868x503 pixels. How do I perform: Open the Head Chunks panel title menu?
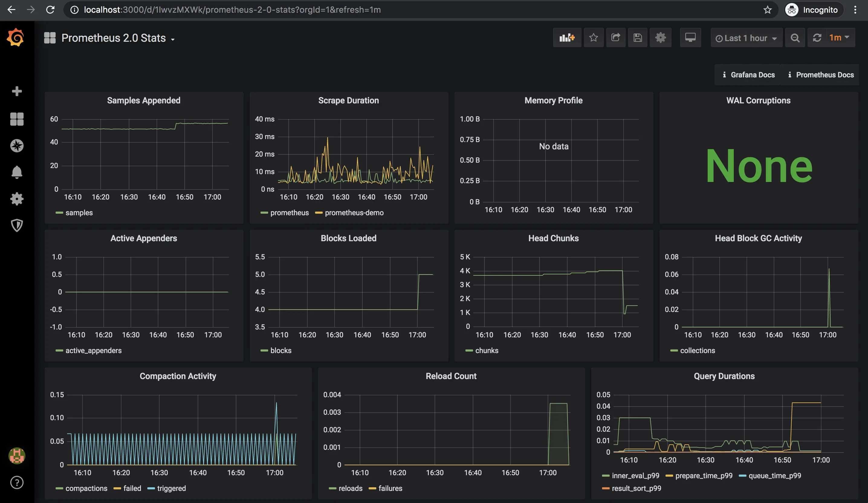click(x=553, y=238)
